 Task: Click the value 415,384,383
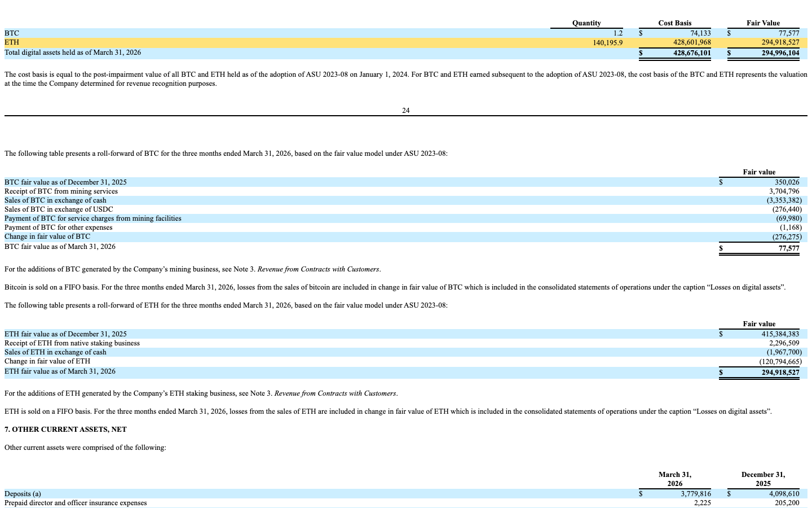780,334
